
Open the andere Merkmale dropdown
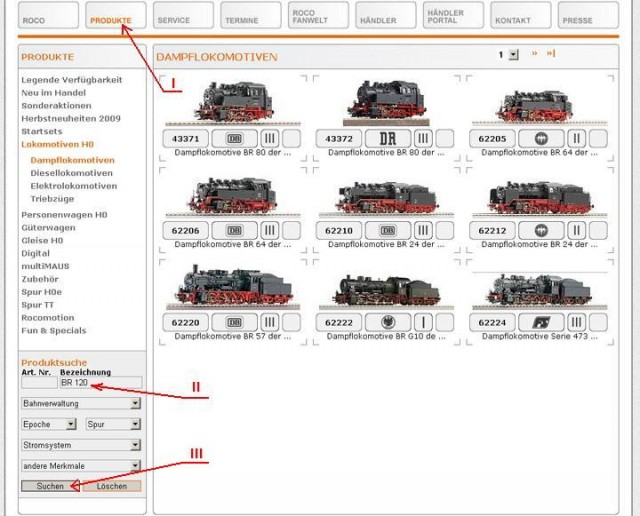[x=81, y=466]
